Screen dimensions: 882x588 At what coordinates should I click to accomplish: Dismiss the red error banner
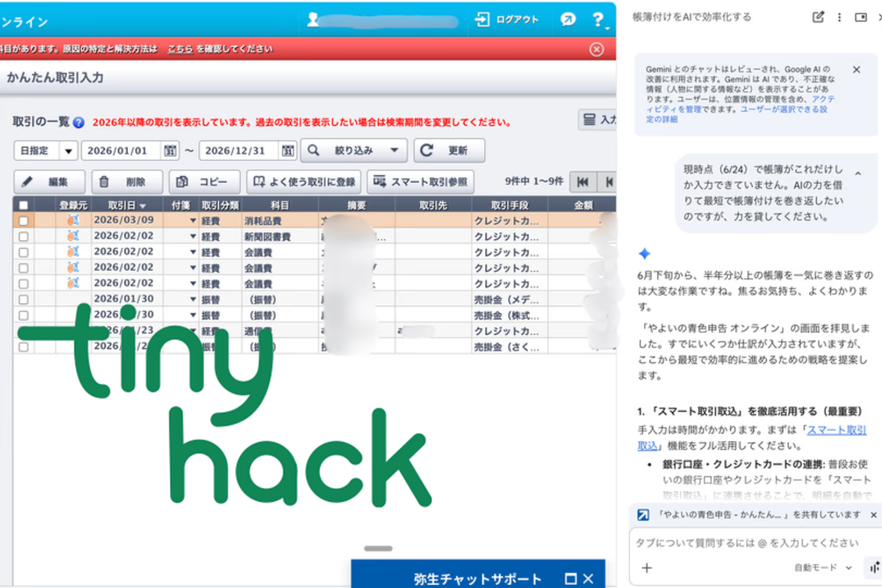(597, 49)
